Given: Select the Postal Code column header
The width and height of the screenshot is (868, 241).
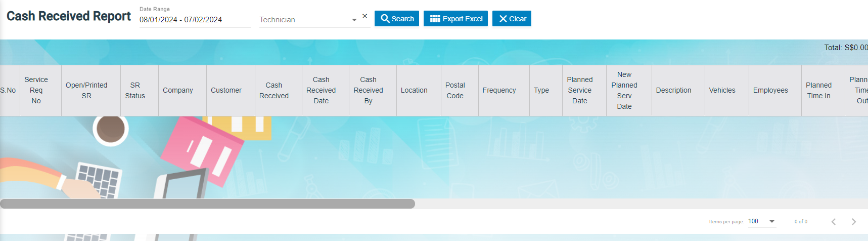Looking at the screenshot, I should pos(455,90).
